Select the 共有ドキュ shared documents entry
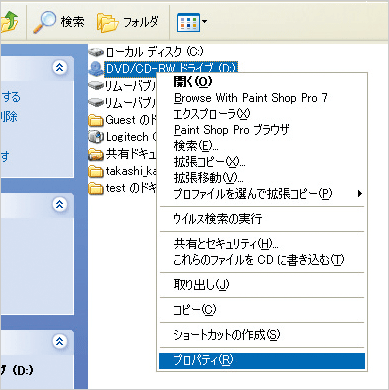The width and height of the screenshot is (389, 390). pos(123,154)
